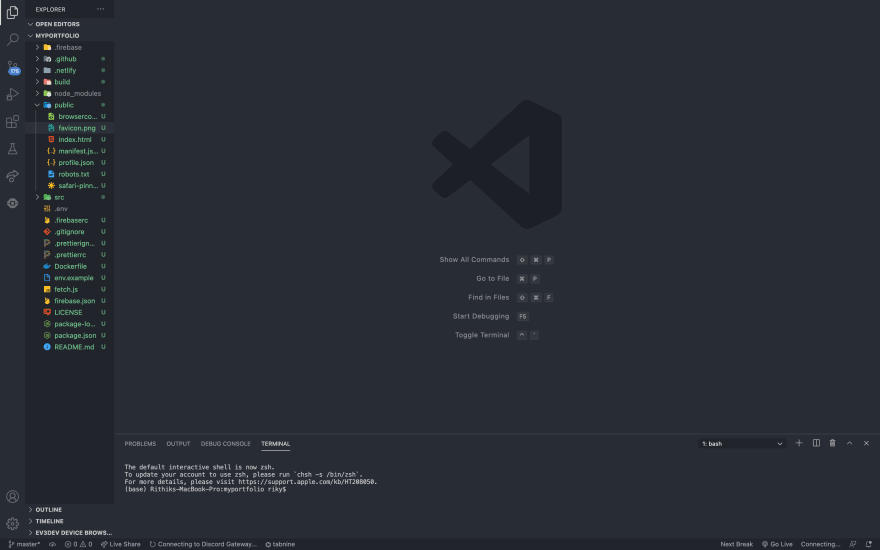This screenshot has width=880, height=550.
Task: Kill terminal with trash icon
Action: click(x=833, y=443)
